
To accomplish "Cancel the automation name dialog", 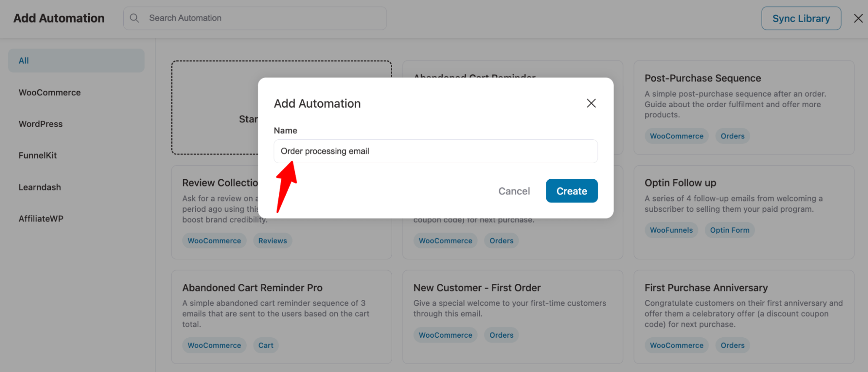I will (x=514, y=191).
